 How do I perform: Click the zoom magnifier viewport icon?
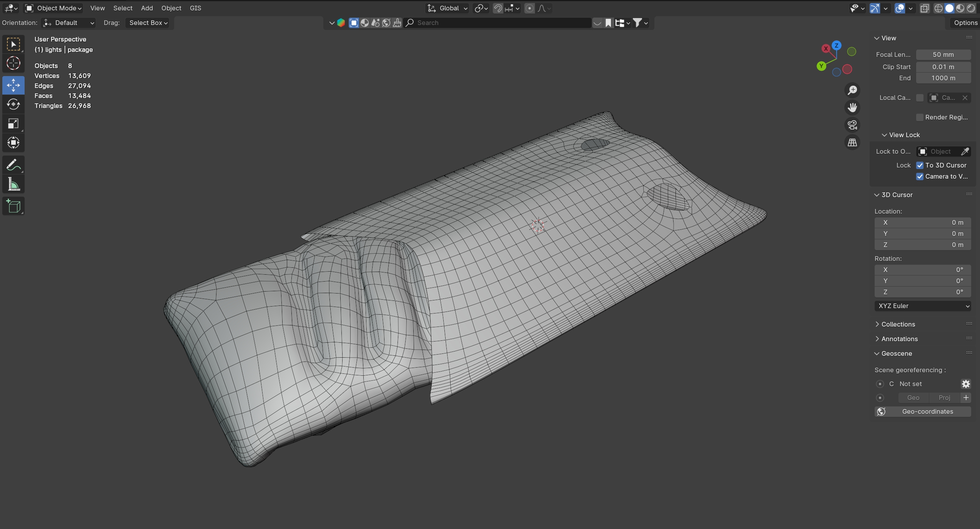pyautogui.click(x=852, y=90)
